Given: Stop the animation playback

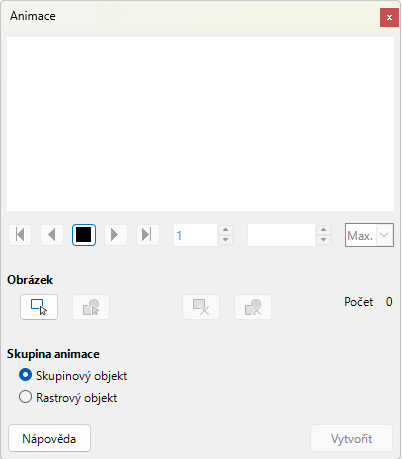Looking at the screenshot, I should pyautogui.click(x=84, y=235).
